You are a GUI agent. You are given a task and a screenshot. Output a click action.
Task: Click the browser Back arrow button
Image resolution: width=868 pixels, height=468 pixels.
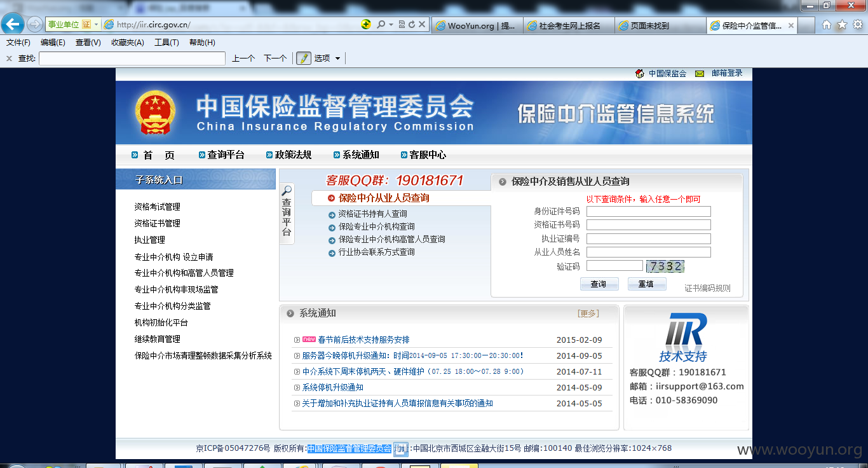[x=13, y=24]
